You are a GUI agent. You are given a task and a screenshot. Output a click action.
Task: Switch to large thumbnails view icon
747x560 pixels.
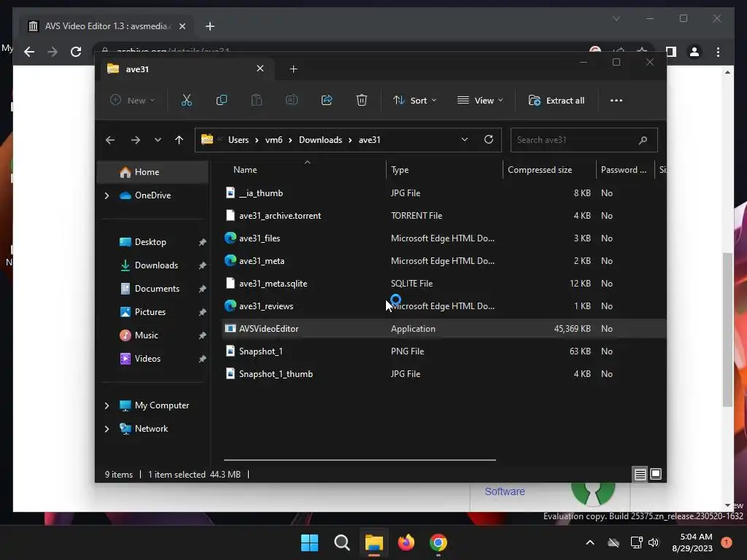click(656, 474)
